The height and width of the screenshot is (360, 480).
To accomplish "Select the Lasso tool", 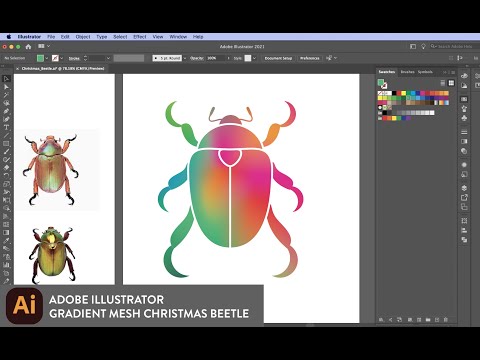I will tap(6, 103).
